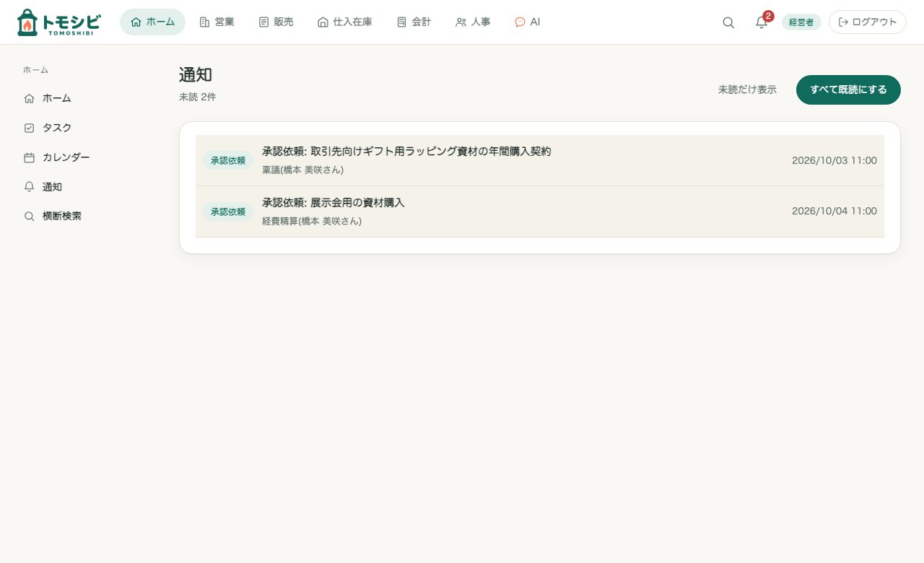
Task: Click the home icon in the sidebar
Action: 29,98
